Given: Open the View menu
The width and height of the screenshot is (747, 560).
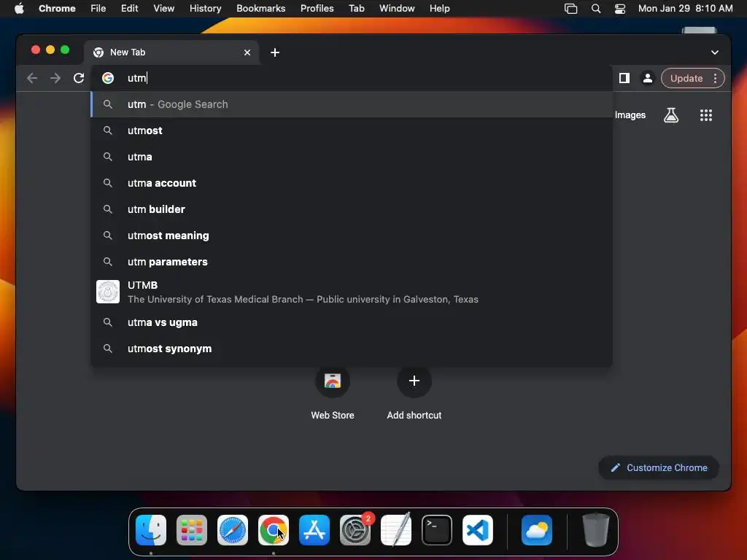Looking at the screenshot, I should 164,9.
